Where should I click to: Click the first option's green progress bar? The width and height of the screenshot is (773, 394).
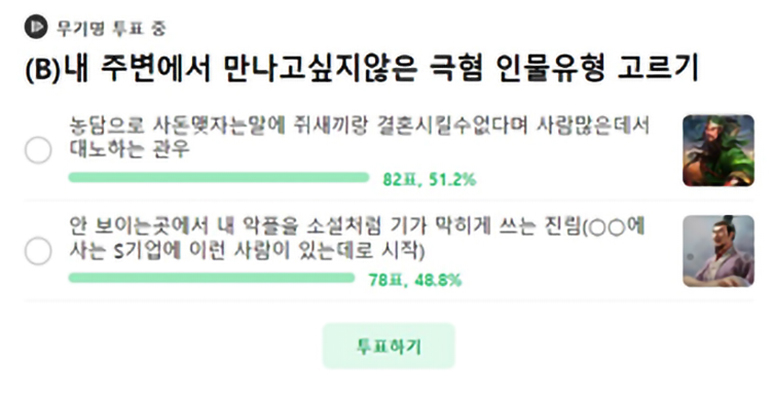click(x=219, y=178)
